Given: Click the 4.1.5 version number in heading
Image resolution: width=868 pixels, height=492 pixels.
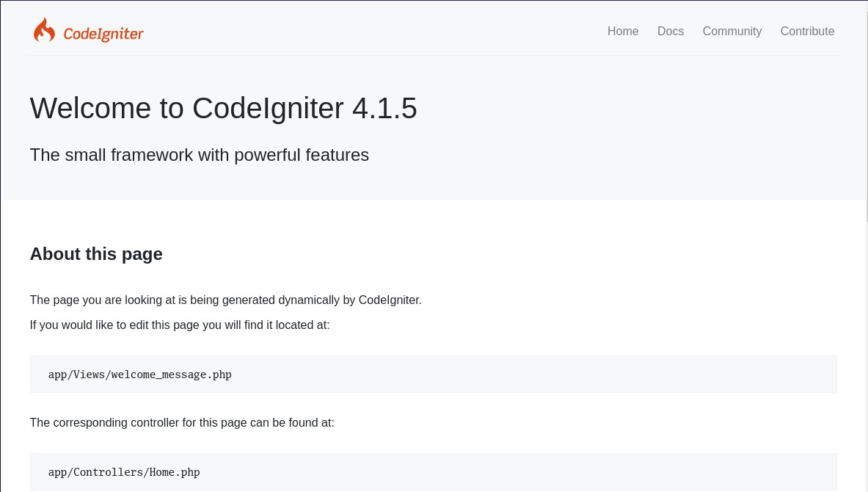Looking at the screenshot, I should click(x=384, y=109).
